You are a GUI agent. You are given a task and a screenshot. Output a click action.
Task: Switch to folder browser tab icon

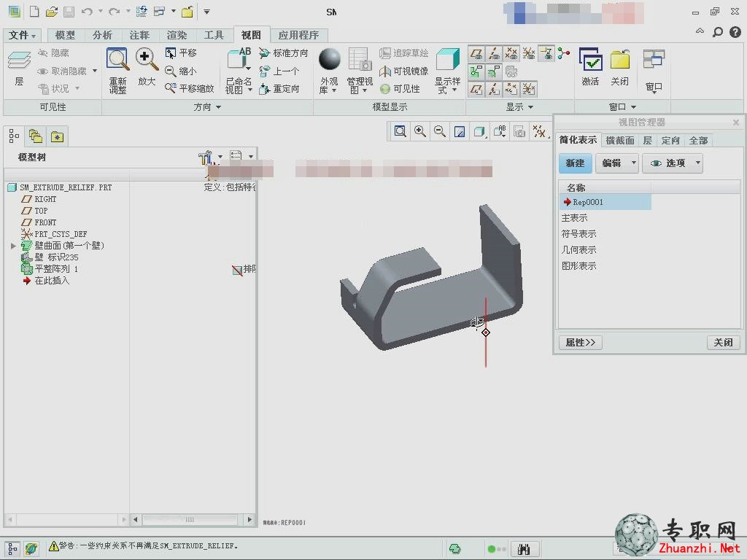click(36, 137)
